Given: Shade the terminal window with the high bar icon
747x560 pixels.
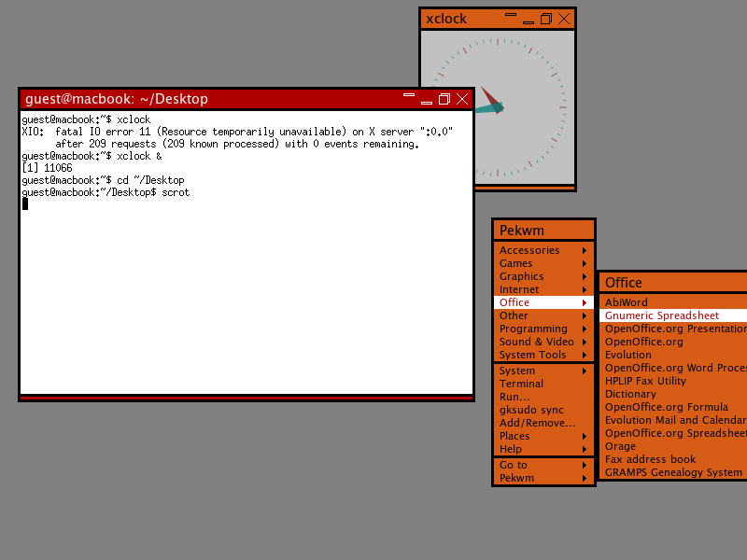Looking at the screenshot, I should coord(409,95).
